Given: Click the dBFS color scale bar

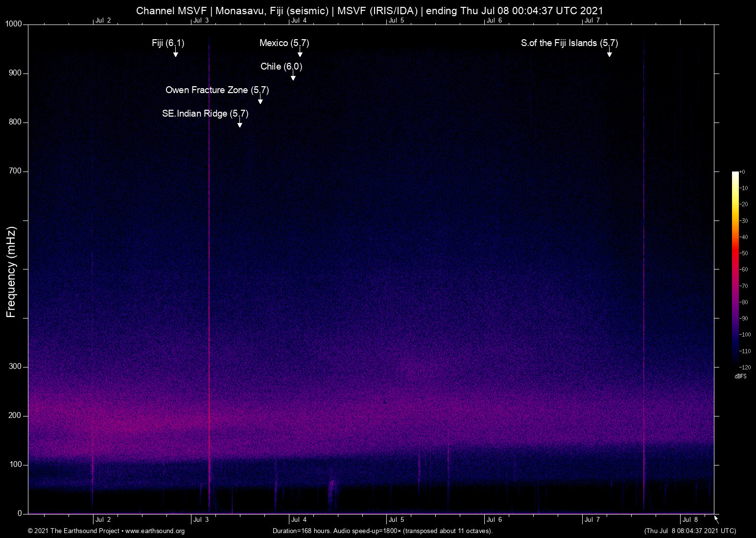Looking at the screenshot, I should 735,269.
